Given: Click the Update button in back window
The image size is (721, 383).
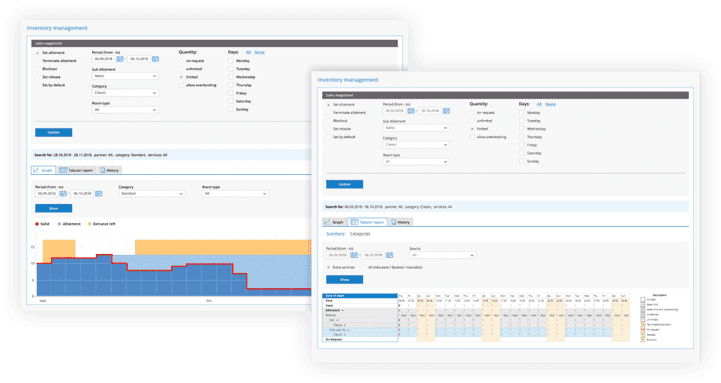Looking at the screenshot, I should coord(53,132).
